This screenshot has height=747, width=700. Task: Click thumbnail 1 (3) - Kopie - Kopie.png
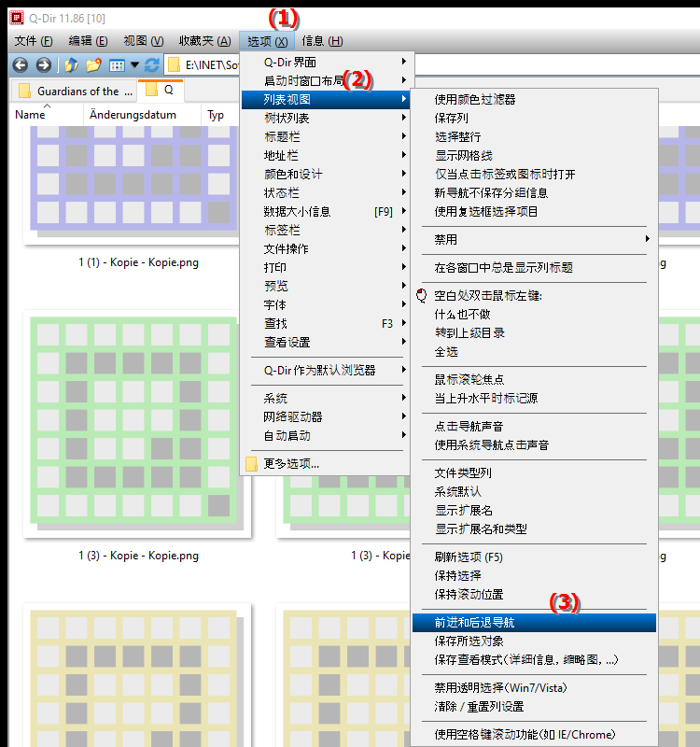click(x=137, y=424)
